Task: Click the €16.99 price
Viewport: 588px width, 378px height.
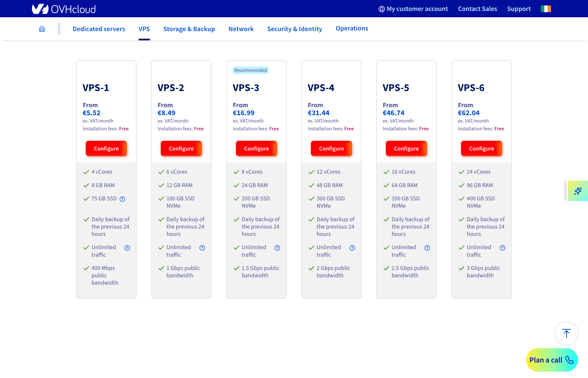Action: pos(243,113)
